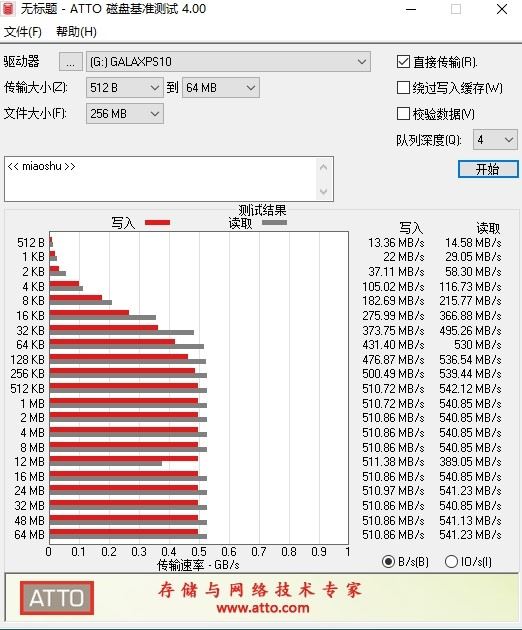Click the red 写入 legend swatch
Screen dimensions: 522x630
tap(158, 223)
